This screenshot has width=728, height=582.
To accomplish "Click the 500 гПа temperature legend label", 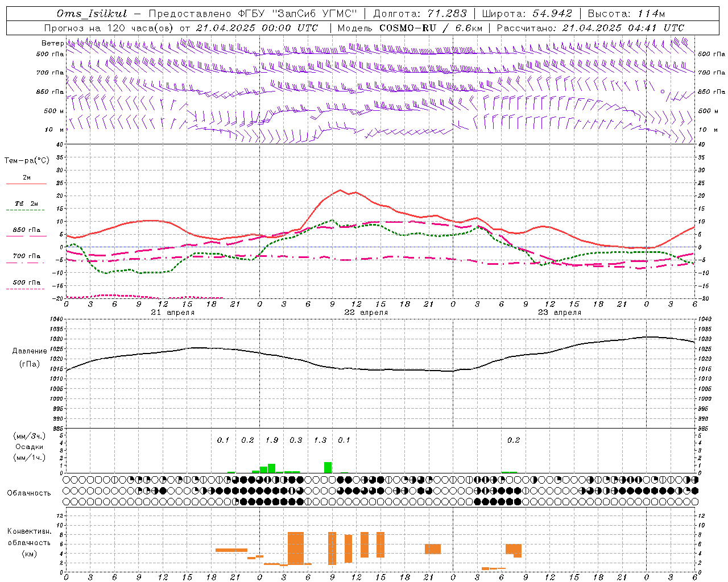I will tap(27, 282).
